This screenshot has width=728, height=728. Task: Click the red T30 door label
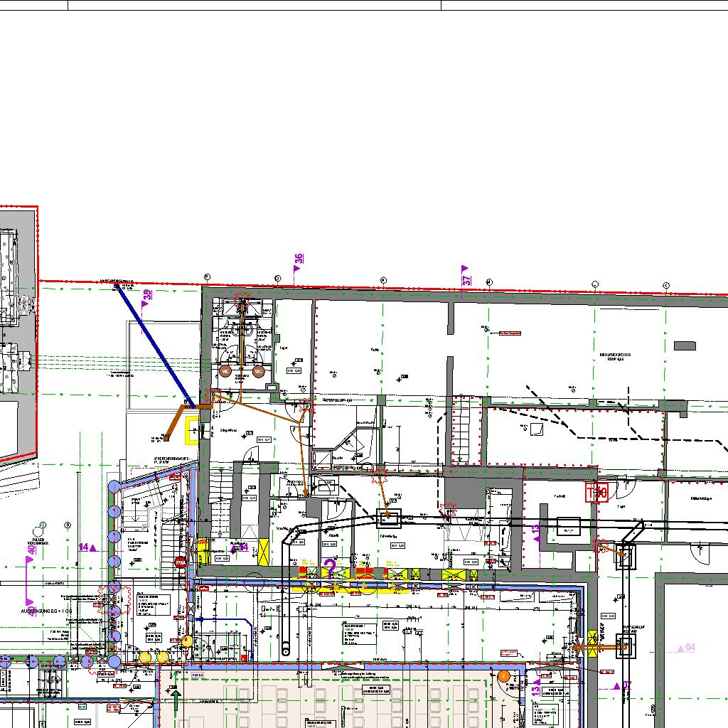coord(596,492)
